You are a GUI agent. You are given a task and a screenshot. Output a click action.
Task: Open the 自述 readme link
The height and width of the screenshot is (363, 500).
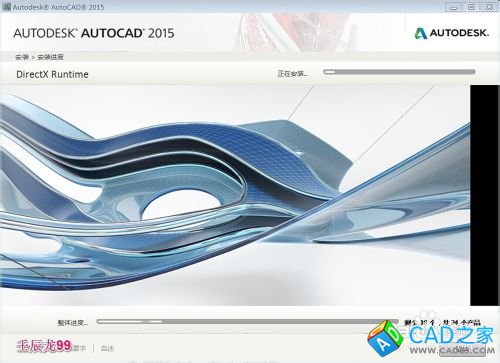pyautogui.click(x=107, y=348)
